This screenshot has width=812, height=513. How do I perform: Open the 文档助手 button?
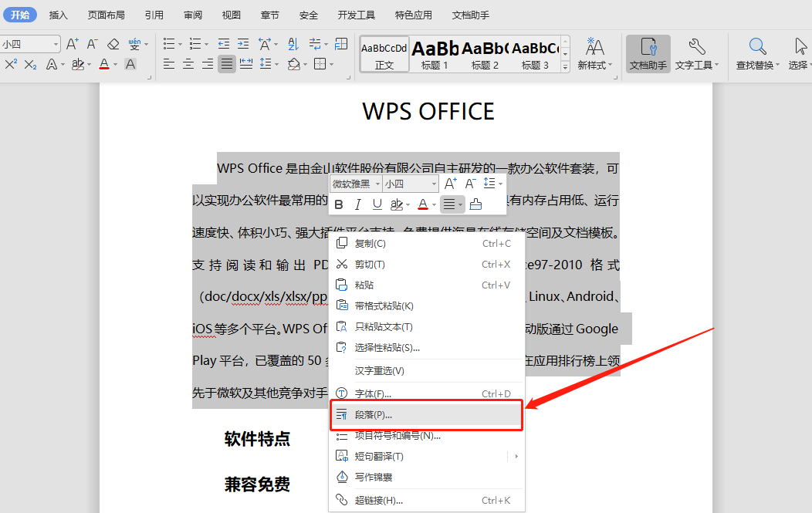(x=648, y=54)
